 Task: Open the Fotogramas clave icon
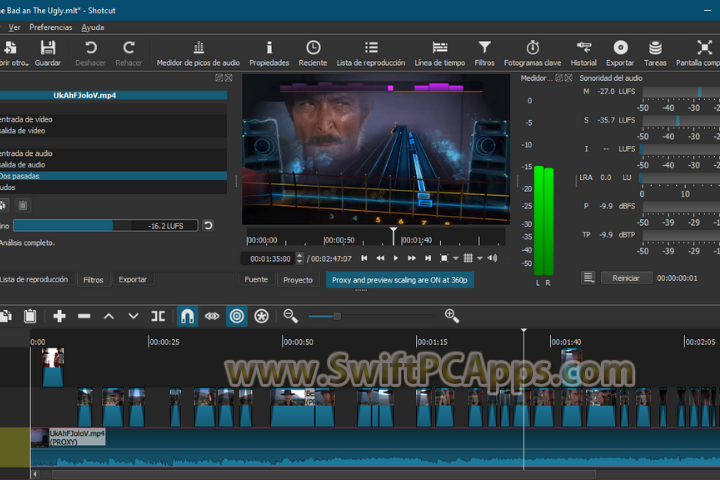point(533,48)
